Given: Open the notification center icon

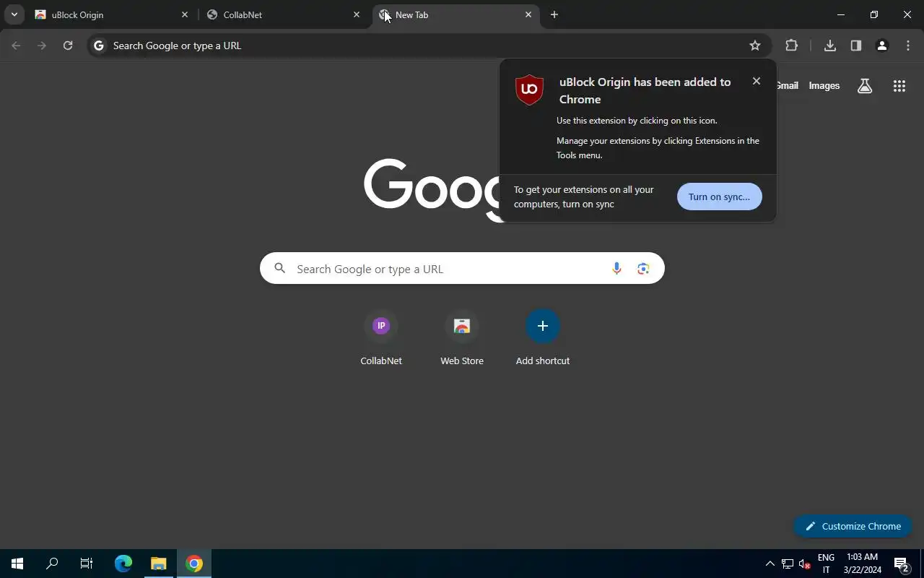Looking at the screenshot, I should 901,564.
